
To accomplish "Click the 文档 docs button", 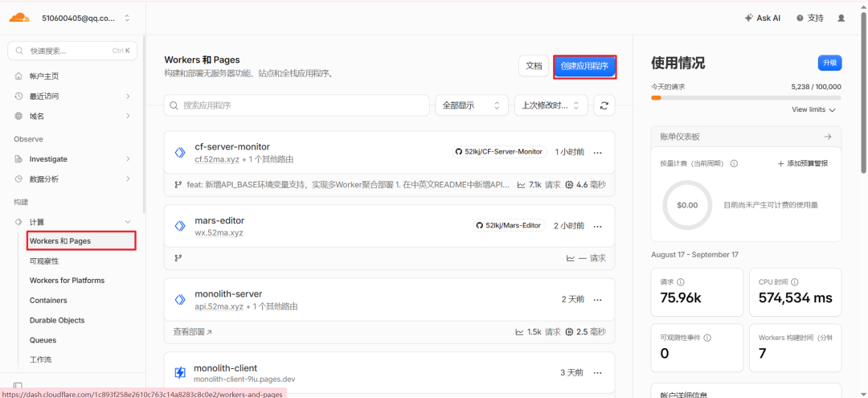I will (534, 66).
